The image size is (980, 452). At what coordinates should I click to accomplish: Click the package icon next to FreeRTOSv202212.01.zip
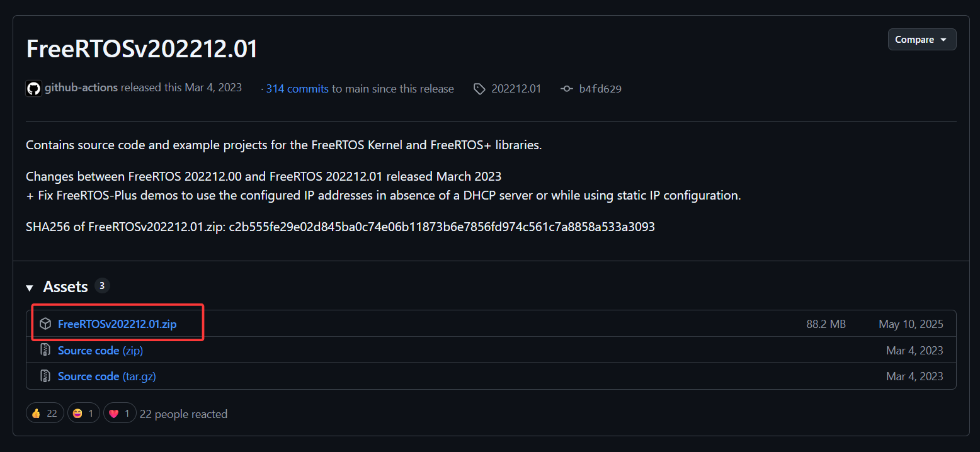click(x=45, y=324)
